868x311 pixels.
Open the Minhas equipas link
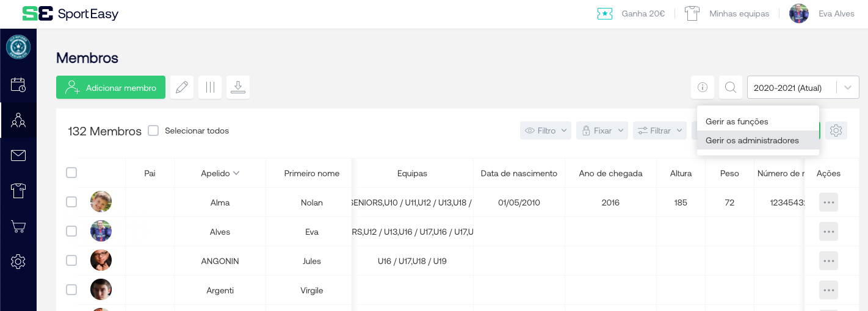(739, 13)
